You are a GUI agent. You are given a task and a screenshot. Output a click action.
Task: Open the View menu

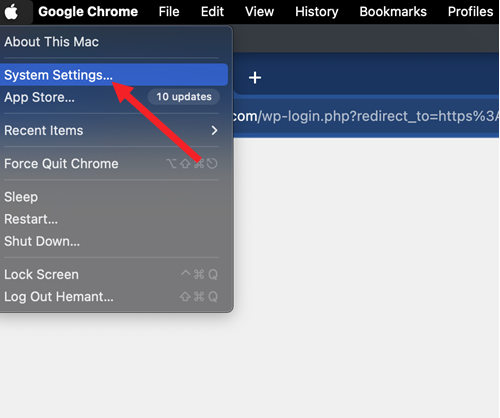pyautogui.click(x=259, y=12)
